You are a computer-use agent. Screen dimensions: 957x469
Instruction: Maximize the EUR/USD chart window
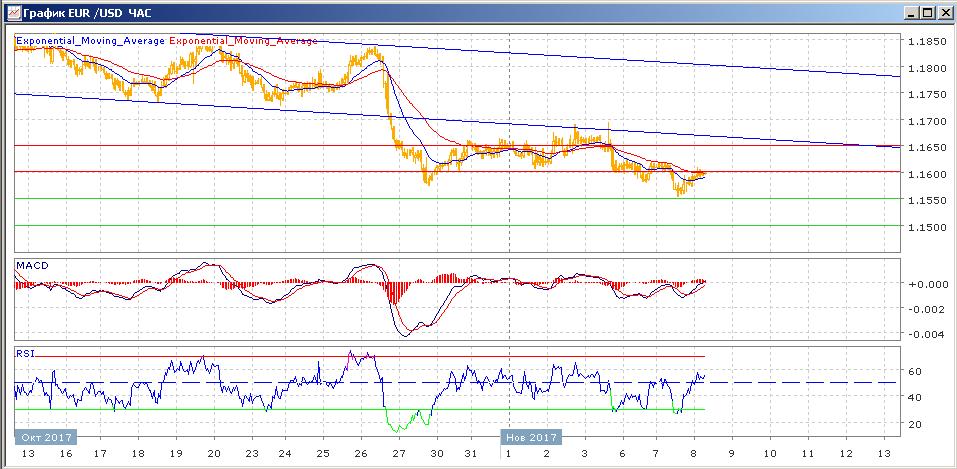925,13
